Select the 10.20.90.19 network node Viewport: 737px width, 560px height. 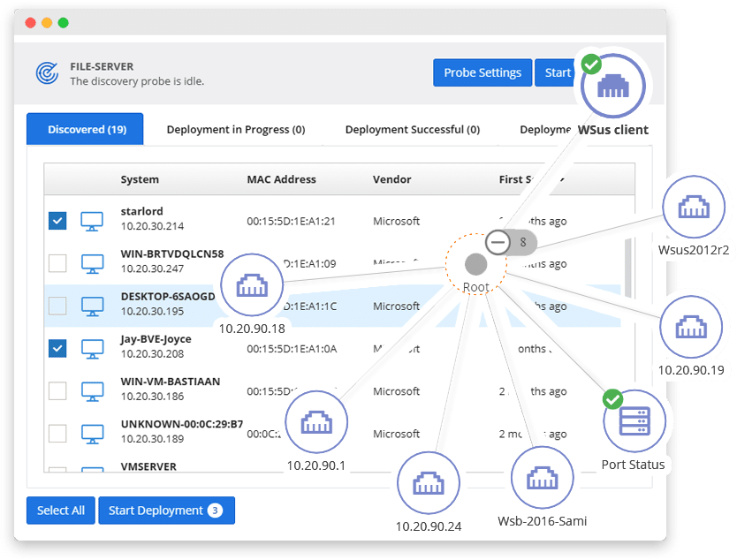pos(691,327)
